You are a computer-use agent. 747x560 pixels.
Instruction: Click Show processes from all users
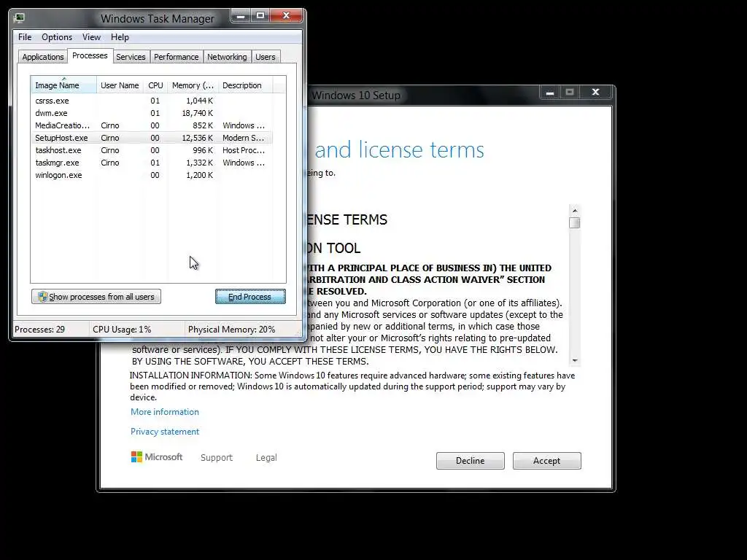click(x=96, y=297)
